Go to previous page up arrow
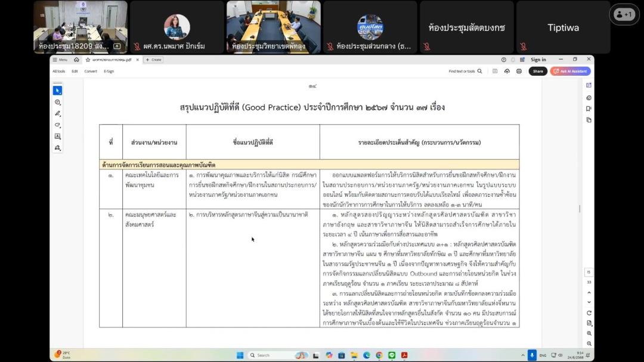Screen dimensions: 644x362 click(589, 293)
